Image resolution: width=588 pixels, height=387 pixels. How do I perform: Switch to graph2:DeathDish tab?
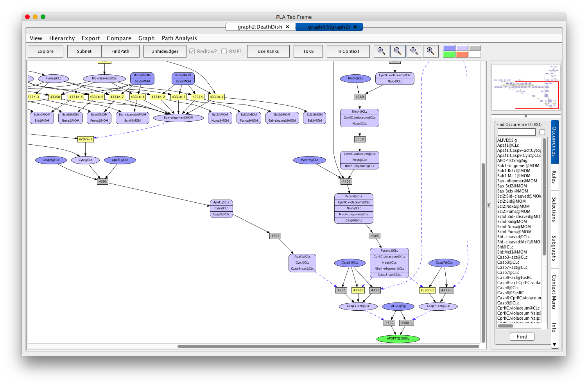tap(260, 27)
